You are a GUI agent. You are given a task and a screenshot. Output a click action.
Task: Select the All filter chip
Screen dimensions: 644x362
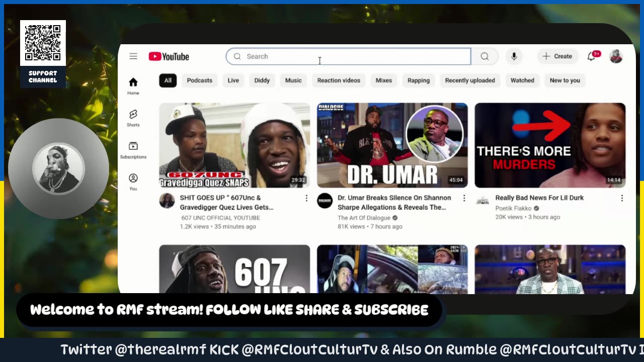168,80
